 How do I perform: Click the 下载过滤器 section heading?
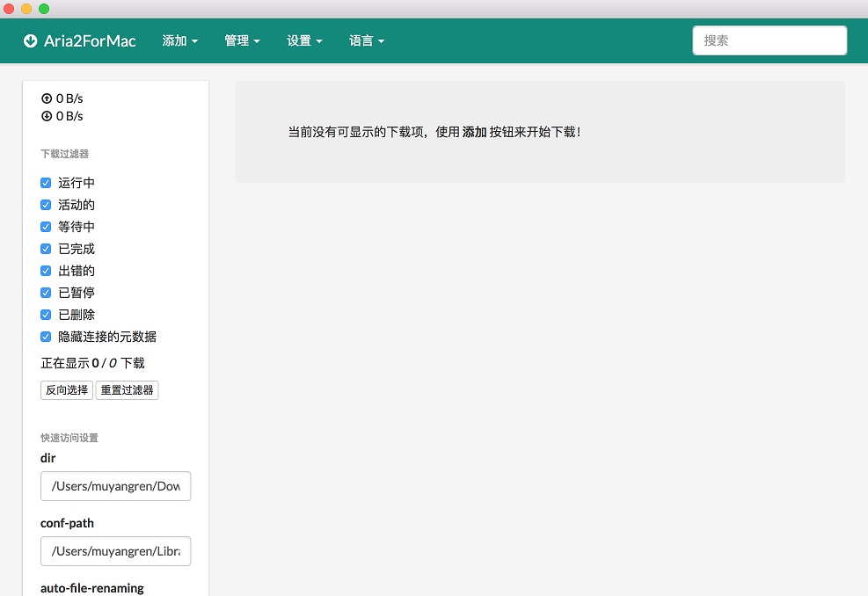65,154
